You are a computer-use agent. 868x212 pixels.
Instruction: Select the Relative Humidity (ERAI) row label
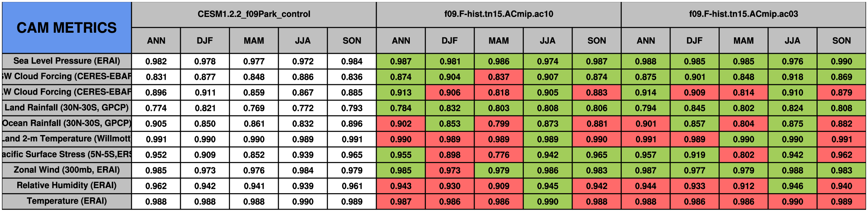click(66, 185)
